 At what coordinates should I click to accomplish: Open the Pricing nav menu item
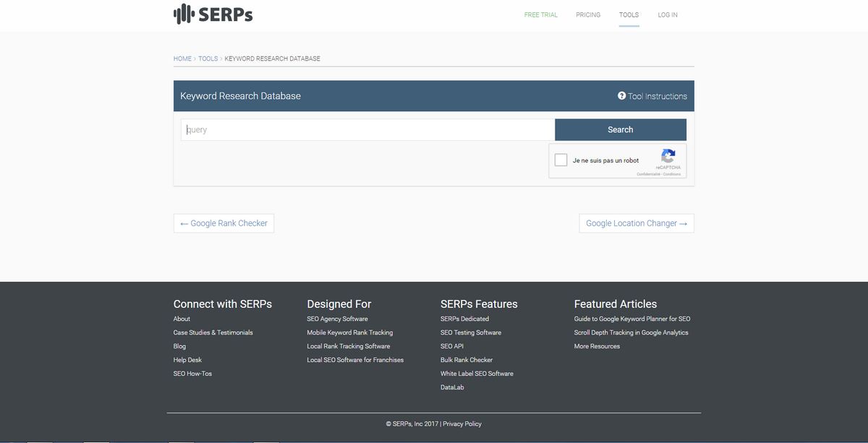pos(588,14)
